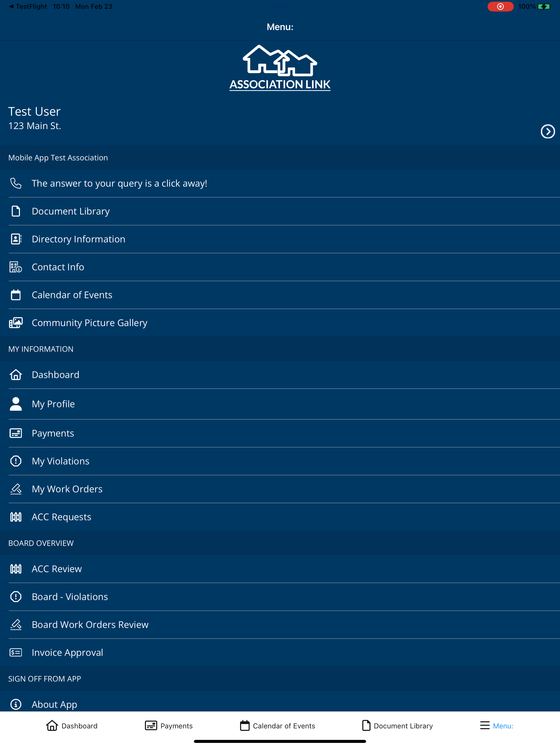Switch to Payments in the bottom tab bar

[x=168, y=725]
